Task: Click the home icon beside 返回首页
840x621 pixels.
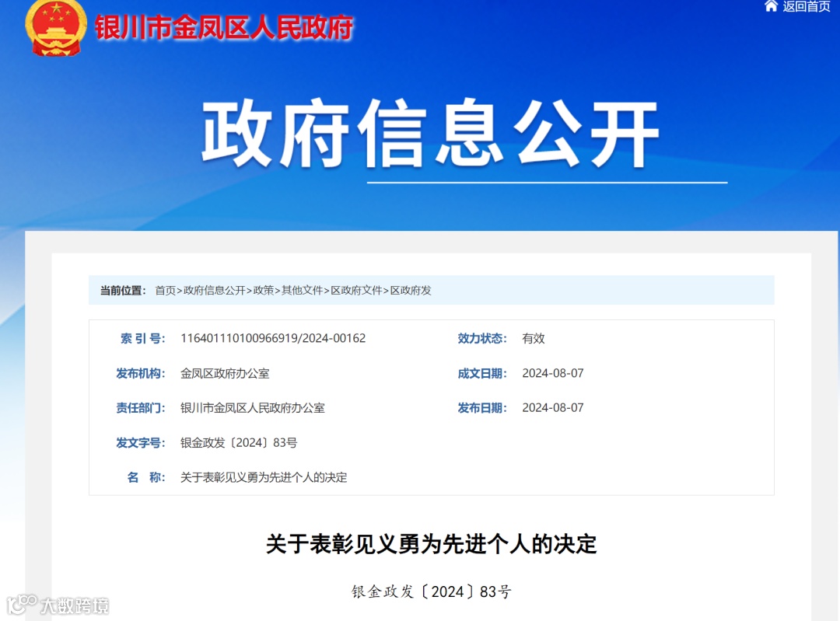Action: pyautogui.click(x=771, y=6)
